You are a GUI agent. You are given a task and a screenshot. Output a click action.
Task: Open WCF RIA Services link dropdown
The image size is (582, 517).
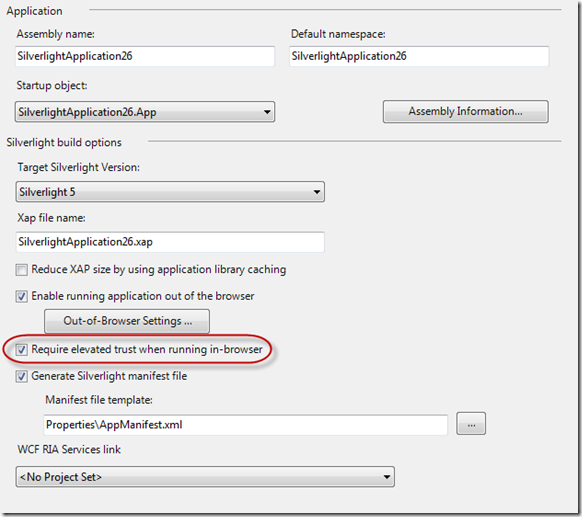click(x=205, y=477)
